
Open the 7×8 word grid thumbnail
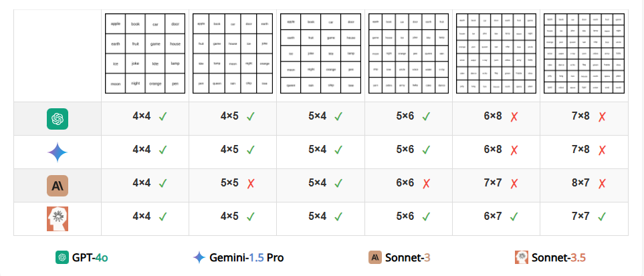584,54
